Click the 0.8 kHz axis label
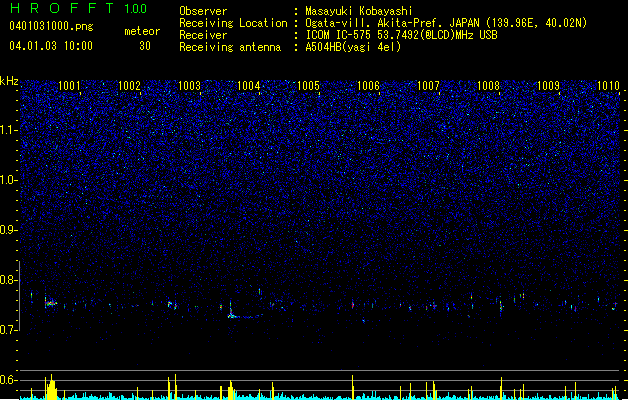The image size is (629, 400). coord(9,280)
